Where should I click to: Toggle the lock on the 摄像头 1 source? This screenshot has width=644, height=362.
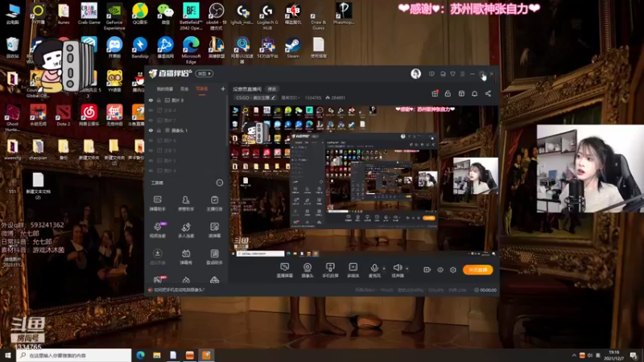coord(159,130)
